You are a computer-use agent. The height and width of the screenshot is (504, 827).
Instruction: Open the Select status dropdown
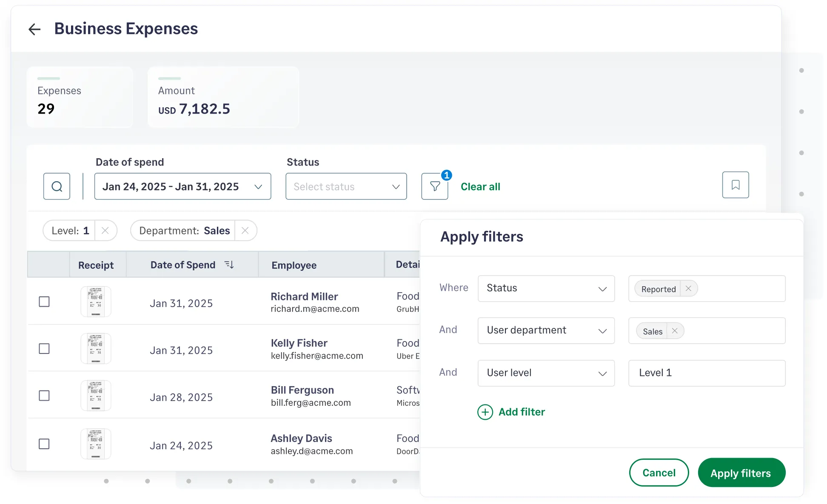pyautogui.click(x=346, y=186)
